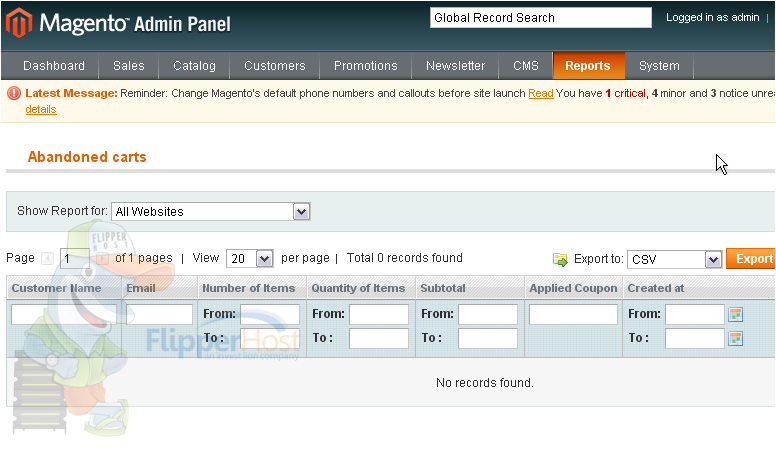This screenshot has height=450, width=776.
Task: Click Quantity of Items From field
Action: (x=379, y=314)
